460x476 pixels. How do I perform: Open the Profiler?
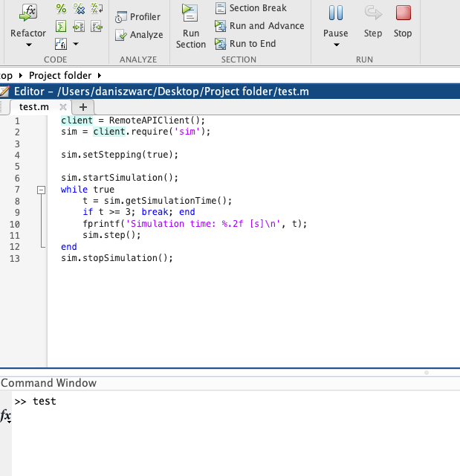[137, 17]
